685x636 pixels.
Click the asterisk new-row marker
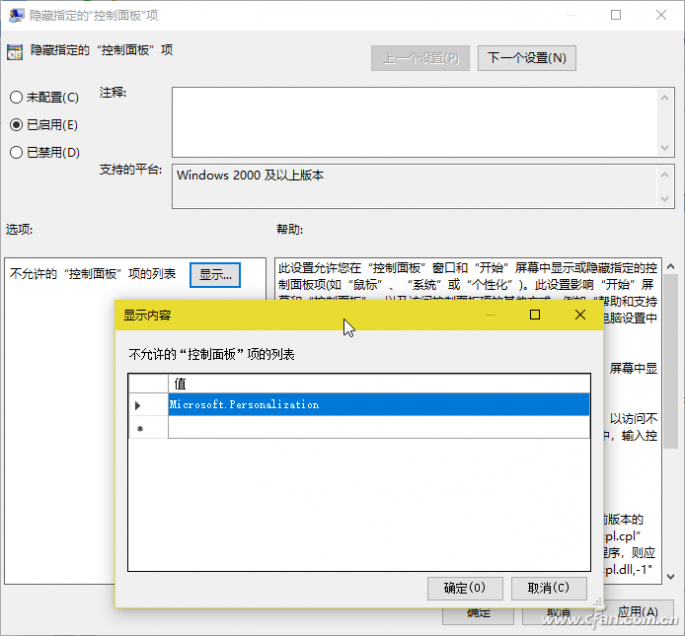pos(138,428)
